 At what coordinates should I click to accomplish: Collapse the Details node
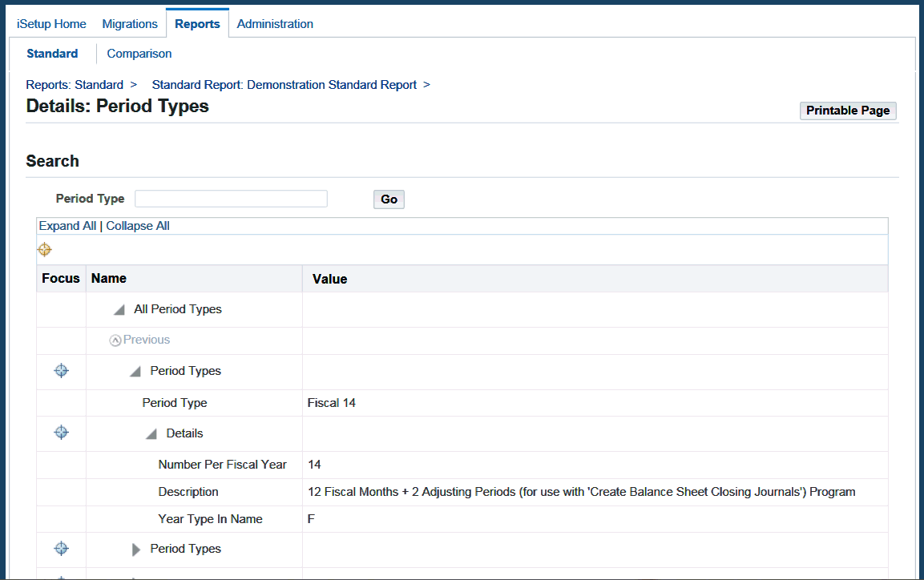pos(151,434)
